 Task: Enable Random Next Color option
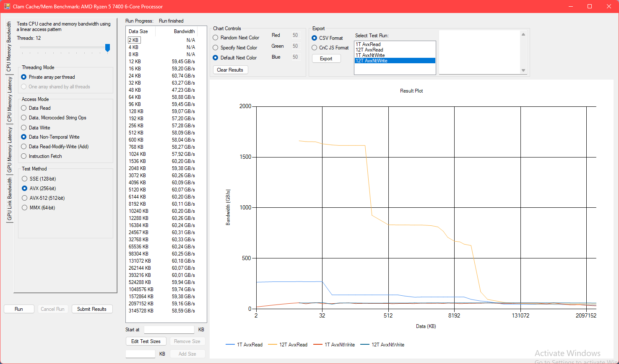[216, 38]
